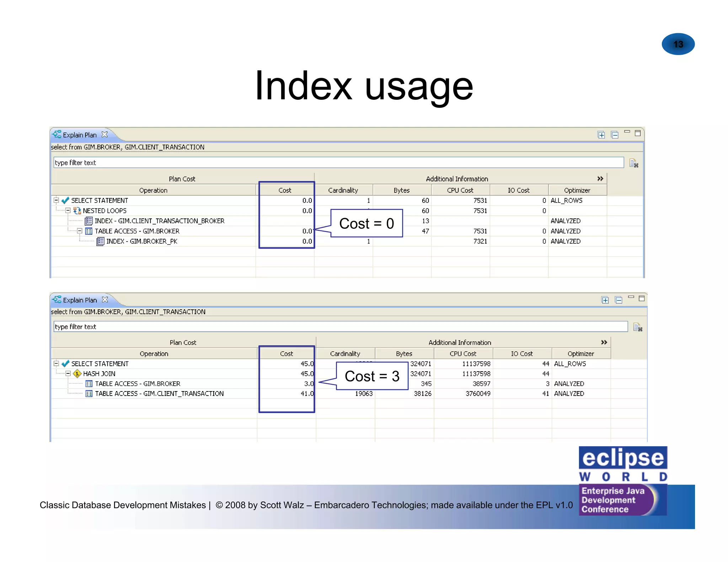Click bottom plan TABLE ACCESS GIM.BROKER icon

[89, 384]
